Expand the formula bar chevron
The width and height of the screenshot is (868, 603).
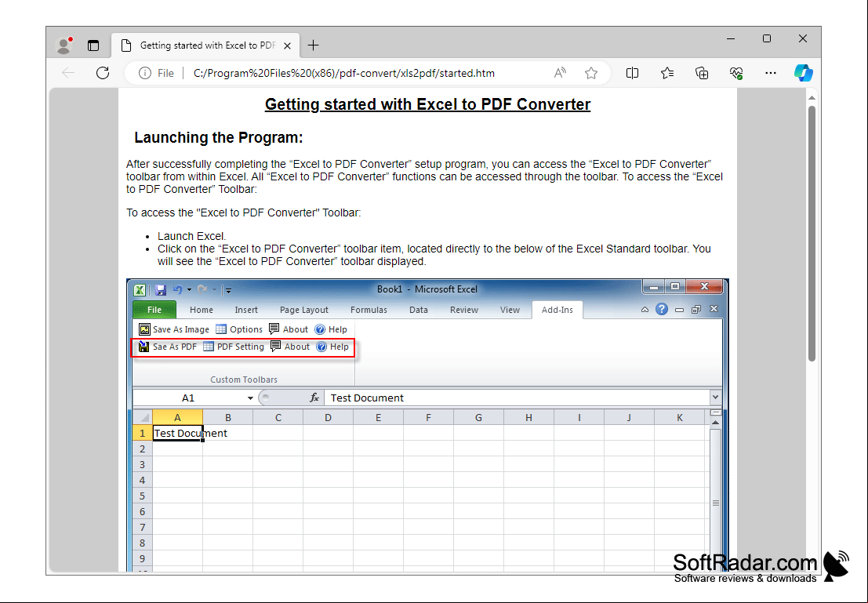715,397
